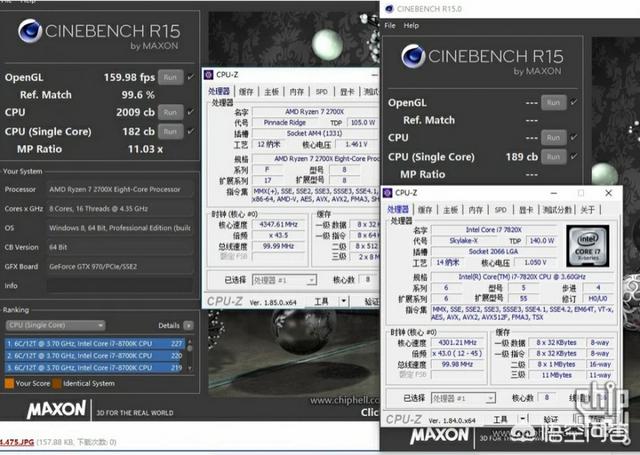Image resolution: width=640 pixels, height=455 pixels.
Task: Click the ranking Details arrow button
Action: pos(188,325)
